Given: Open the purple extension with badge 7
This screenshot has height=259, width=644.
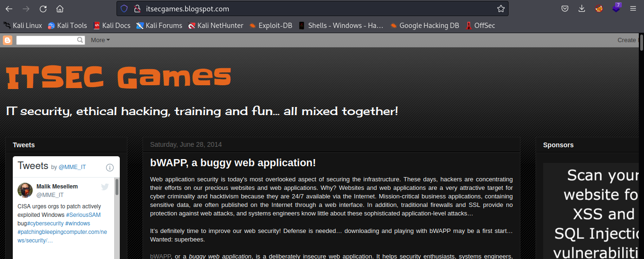Looking at the screenshot, I should [x=616, y=8].
